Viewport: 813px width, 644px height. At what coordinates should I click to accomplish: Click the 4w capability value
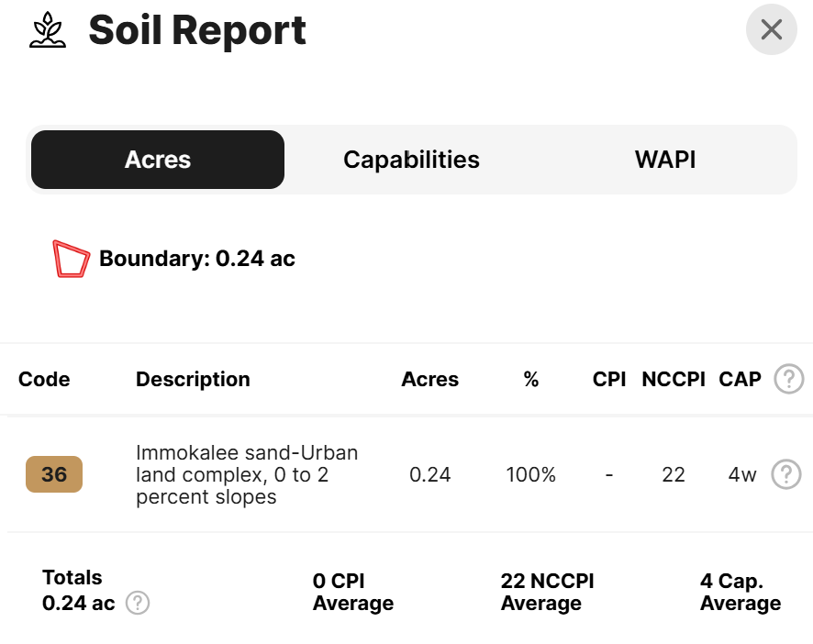click(742, 475)
